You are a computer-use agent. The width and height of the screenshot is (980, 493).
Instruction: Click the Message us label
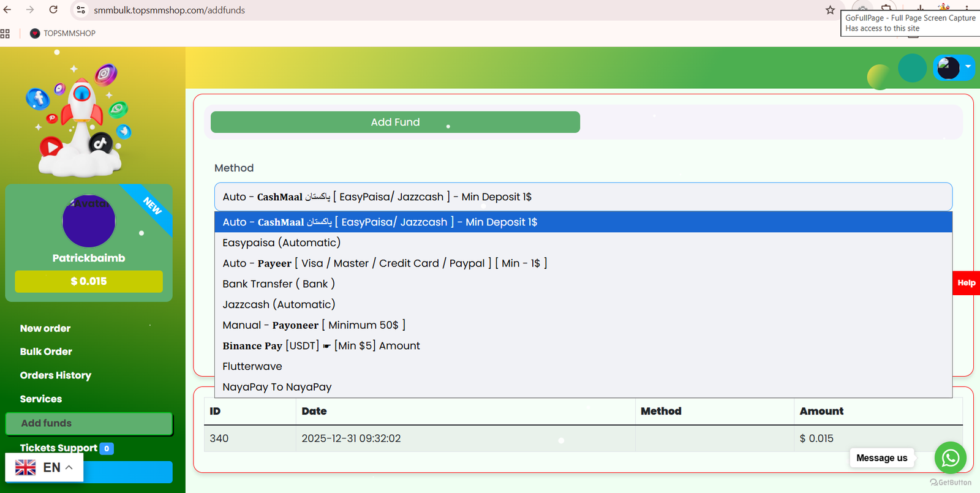[881, 458]
